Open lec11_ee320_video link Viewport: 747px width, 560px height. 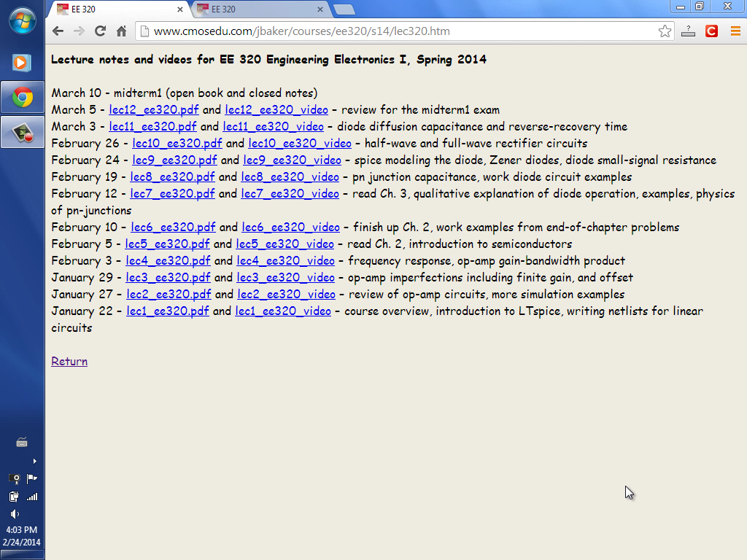[273, 127]
